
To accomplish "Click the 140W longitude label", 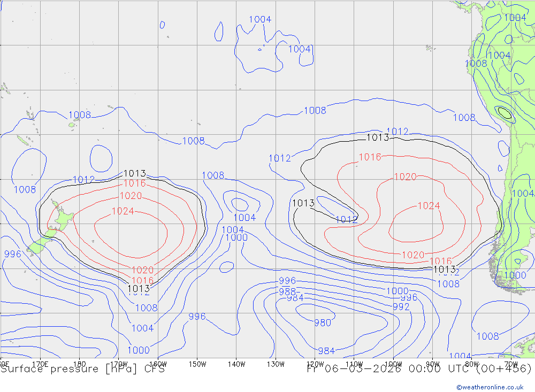I will [x=236, y=364].
